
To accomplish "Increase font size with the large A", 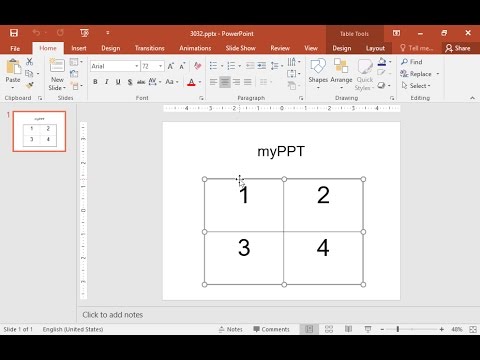I will 171,66.
